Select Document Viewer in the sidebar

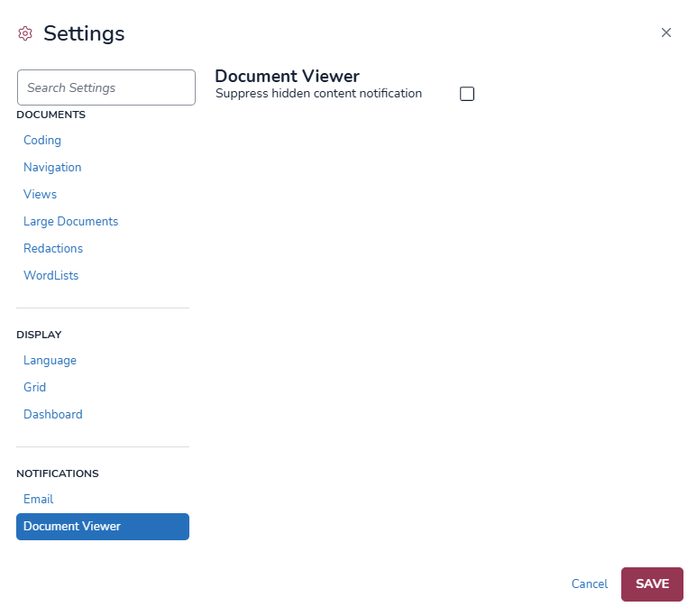point(103,527)
